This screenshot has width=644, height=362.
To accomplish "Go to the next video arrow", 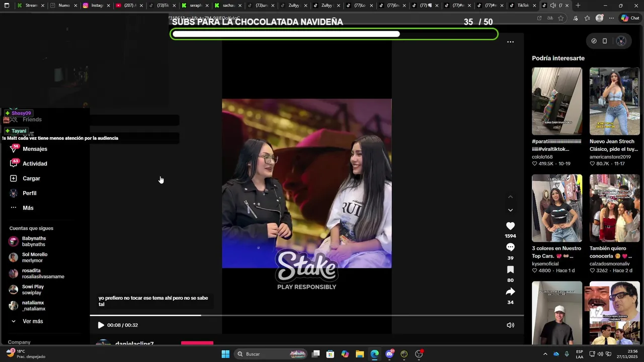I will pyautogui.click(x=510, y=210).
